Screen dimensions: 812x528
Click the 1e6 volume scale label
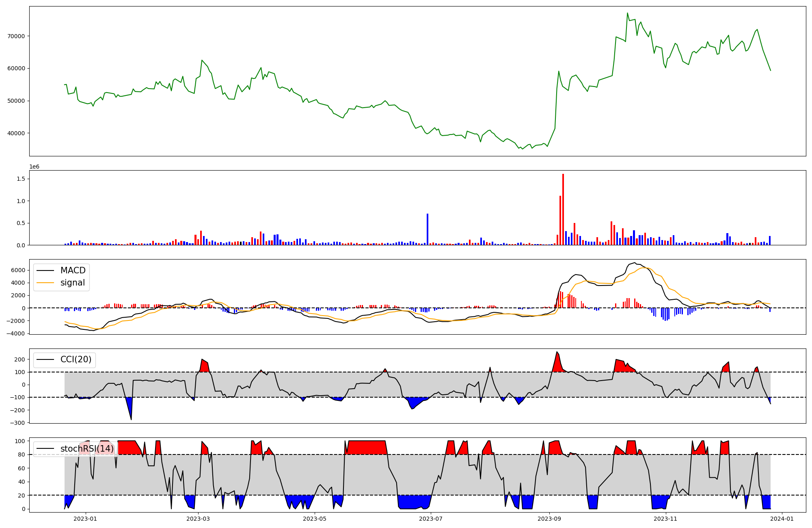(x=34, y=167)
